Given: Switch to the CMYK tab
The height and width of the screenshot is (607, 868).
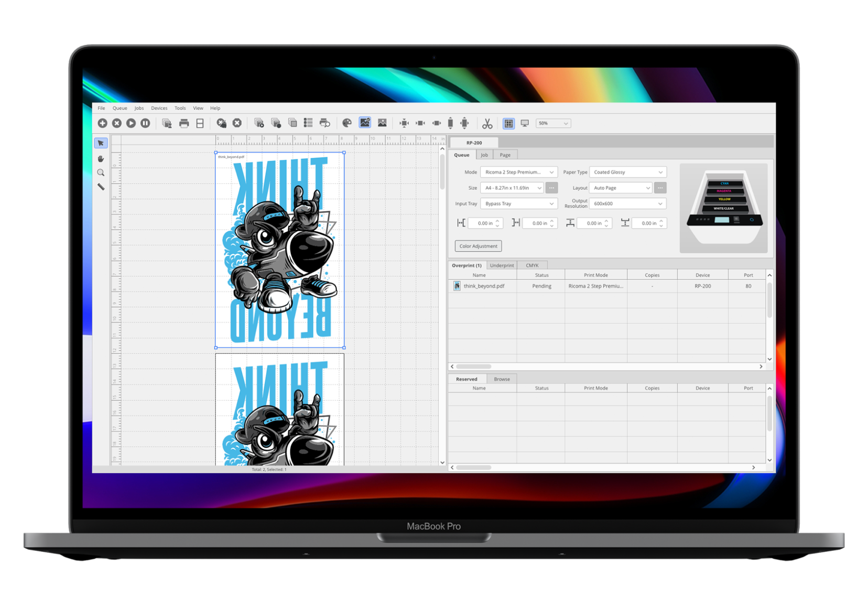Looking at the screenshot, I should coord(532,265).
